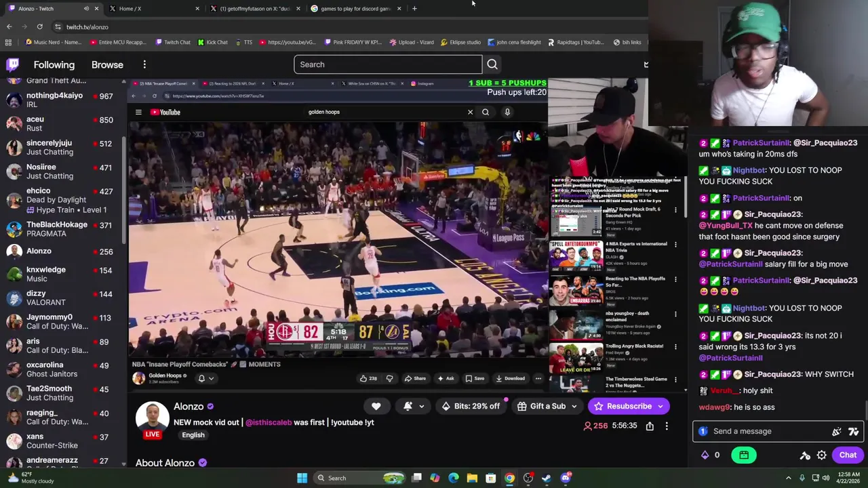The height and width of the screenshot is (488, 868).
Task: Open the Browse page
Action: pyautogui.click(x=107, y=64)
